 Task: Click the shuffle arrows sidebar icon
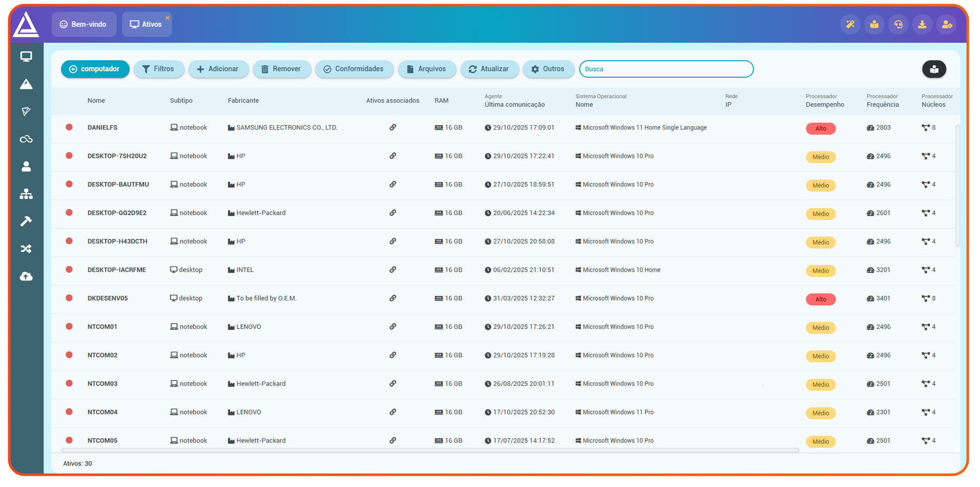pos(26,249)
